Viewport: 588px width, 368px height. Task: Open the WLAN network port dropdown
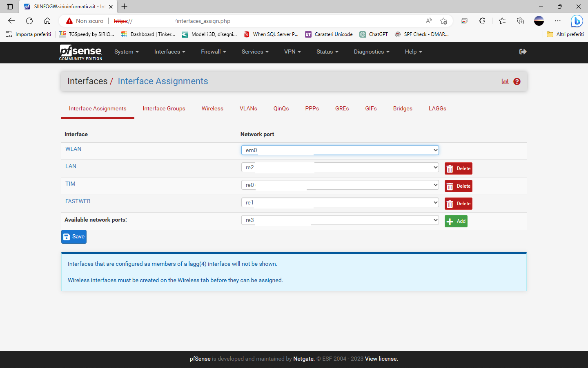340,150
